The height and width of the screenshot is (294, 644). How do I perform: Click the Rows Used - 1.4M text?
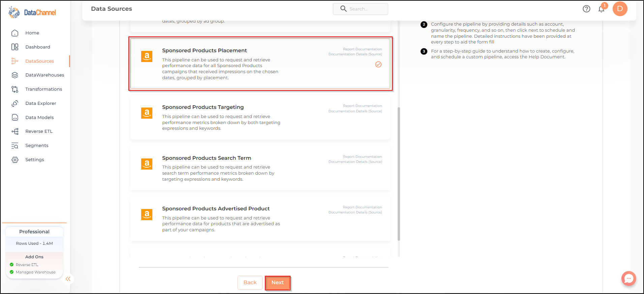click(x=34, y=243)
